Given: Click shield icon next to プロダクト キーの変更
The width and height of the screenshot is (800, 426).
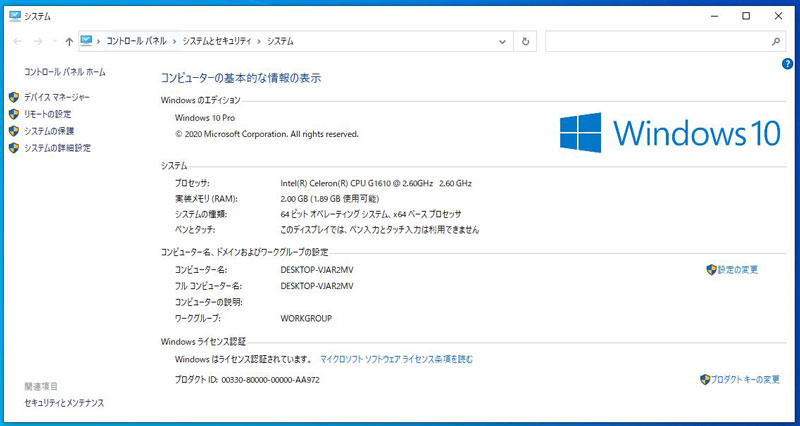Looking at the screenshot, I should point(705,379).
